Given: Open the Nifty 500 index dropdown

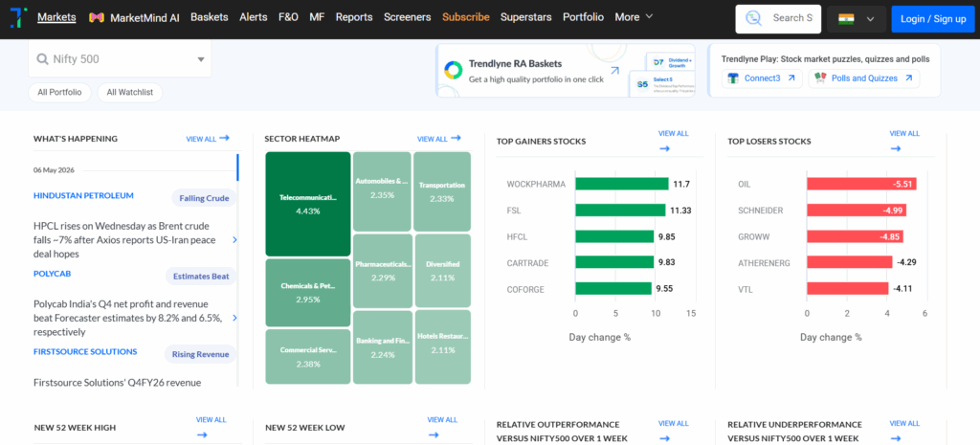Looking at the screenshot, I should pos(120,59).
